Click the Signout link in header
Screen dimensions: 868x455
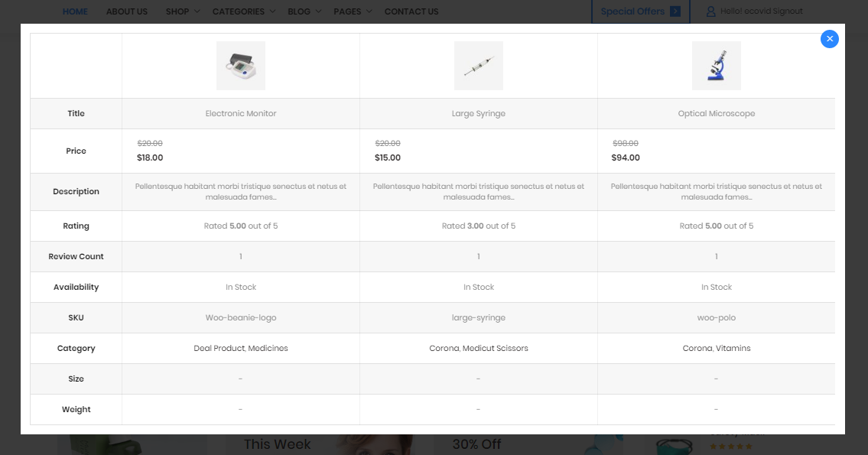(787, 11)
